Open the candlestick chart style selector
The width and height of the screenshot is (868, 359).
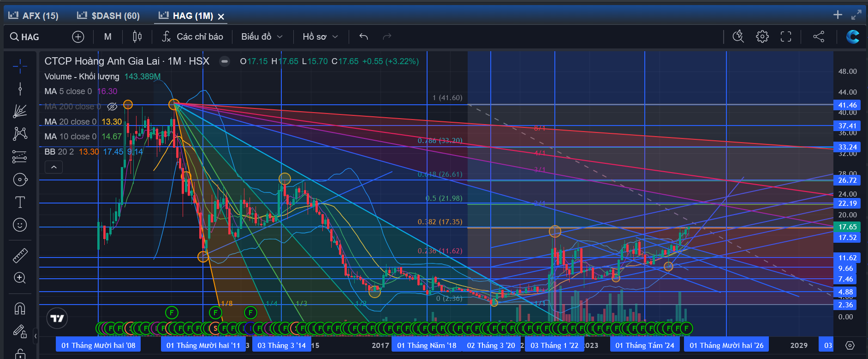click(x=137, y=36)
